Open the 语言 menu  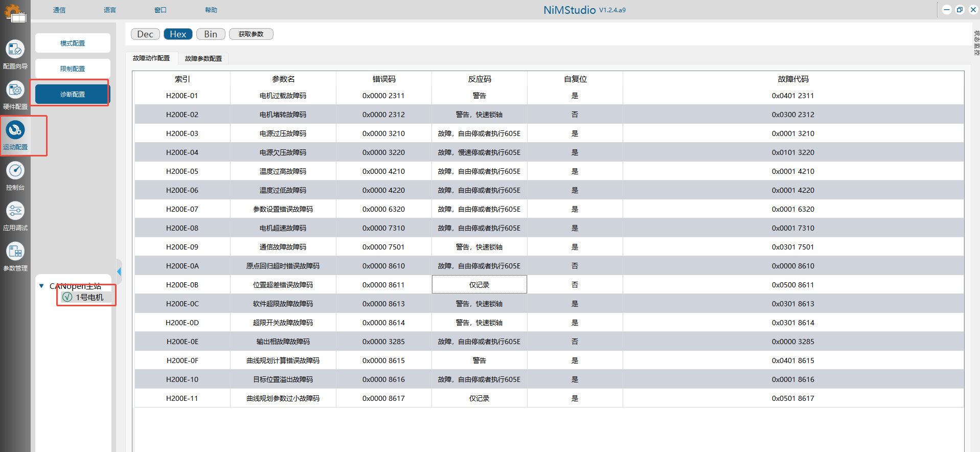(110, 10)
